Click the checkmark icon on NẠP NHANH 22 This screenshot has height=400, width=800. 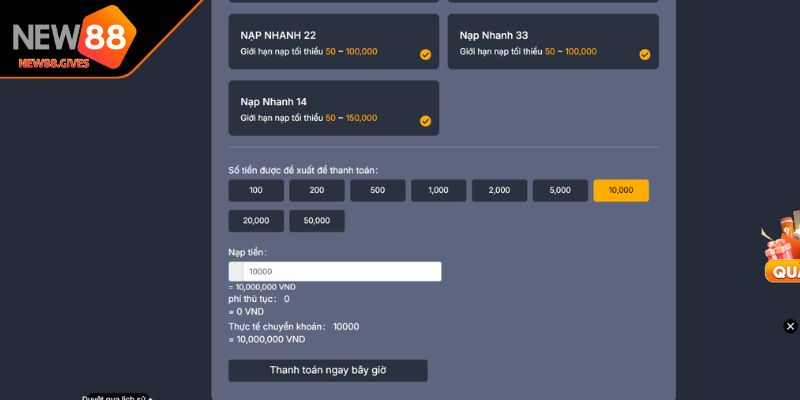425,55
